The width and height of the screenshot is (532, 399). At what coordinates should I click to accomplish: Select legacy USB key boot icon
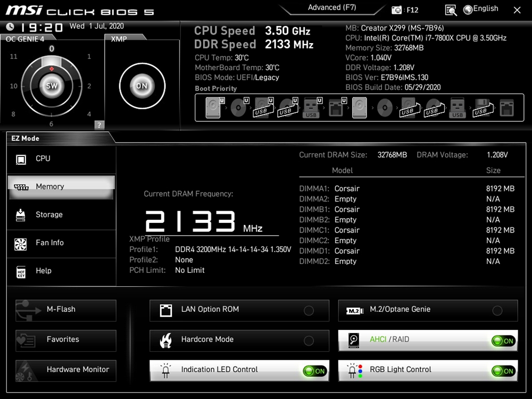click(x=458, y=108)
